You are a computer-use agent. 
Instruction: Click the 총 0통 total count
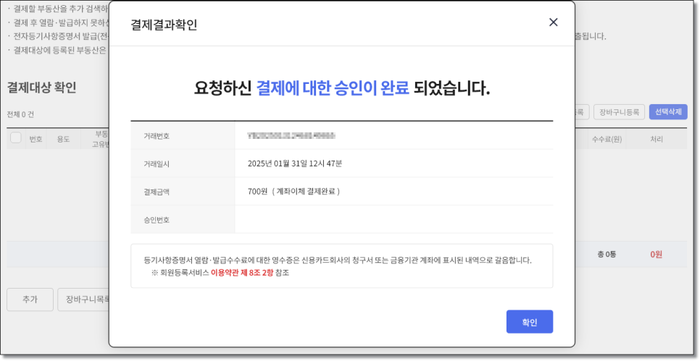coord(607,254)
